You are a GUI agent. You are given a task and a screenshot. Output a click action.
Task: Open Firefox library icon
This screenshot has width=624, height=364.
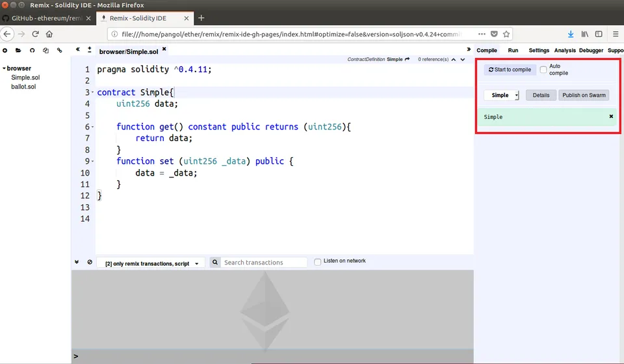click(x=584, y=34)
